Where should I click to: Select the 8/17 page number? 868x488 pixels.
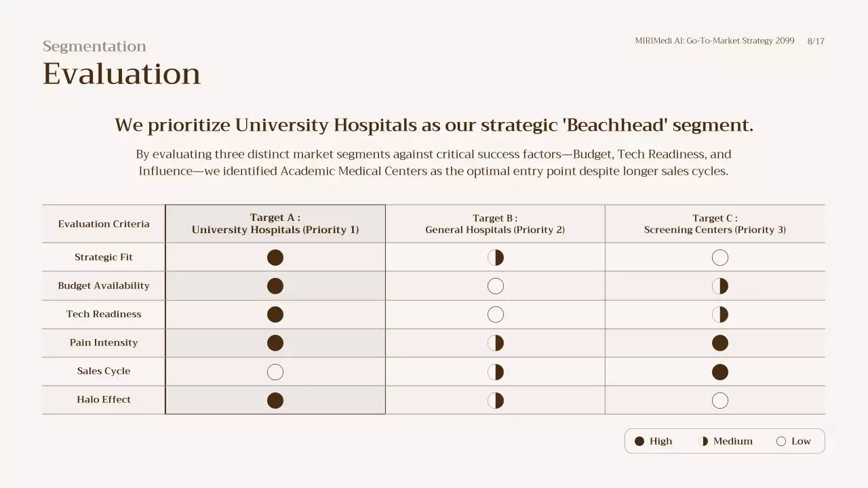click(816, 41)
